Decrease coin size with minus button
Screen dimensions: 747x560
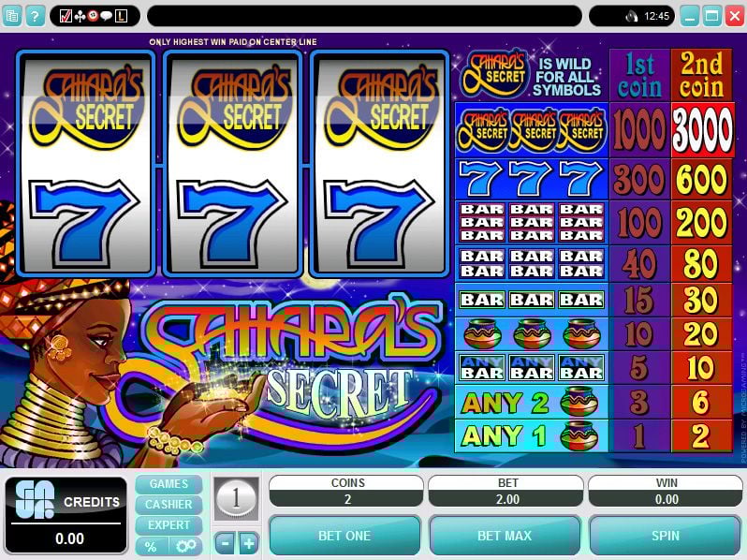click(x=225, y=543)
